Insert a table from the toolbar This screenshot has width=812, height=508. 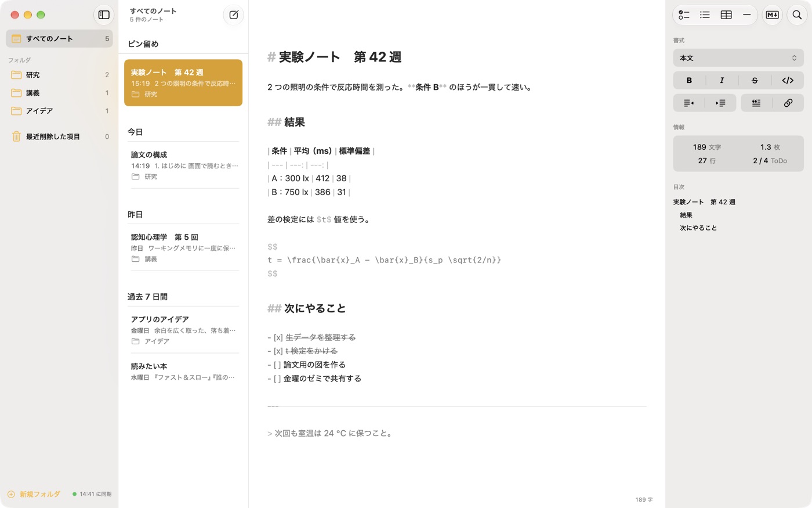726,15
